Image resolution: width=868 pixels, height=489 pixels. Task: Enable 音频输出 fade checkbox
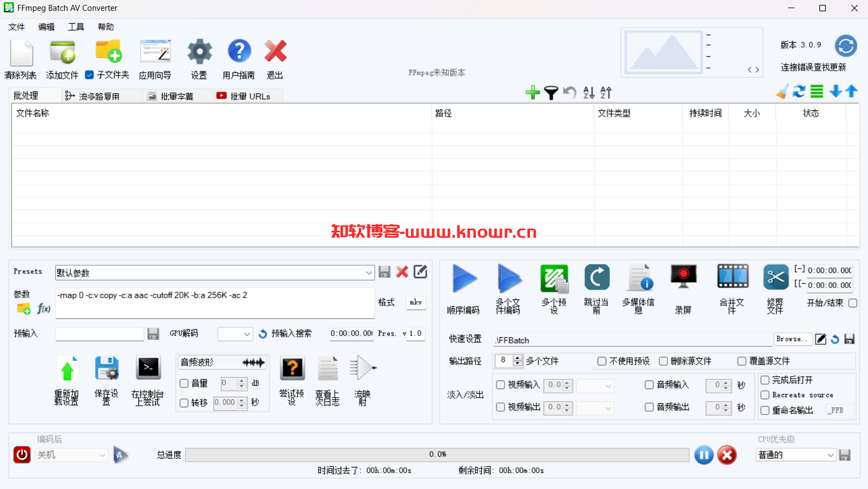pos(649,407)
